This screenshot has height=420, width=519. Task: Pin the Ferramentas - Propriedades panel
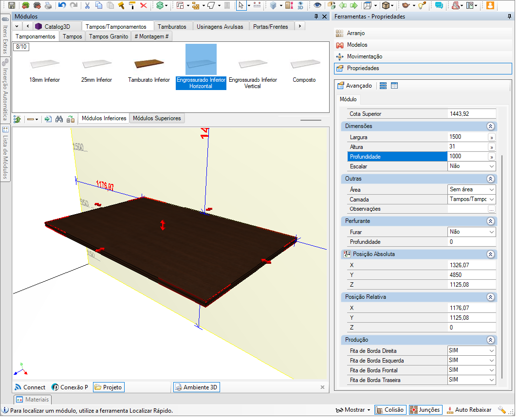pos(509,17)
